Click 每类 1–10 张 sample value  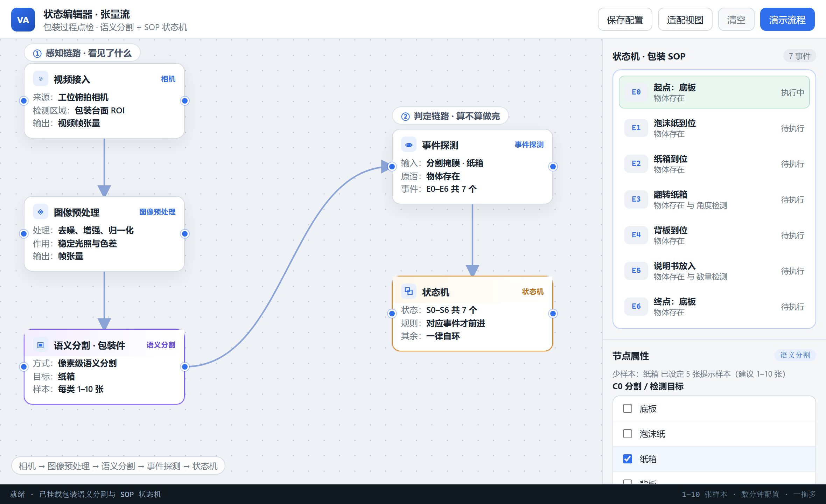coord(81,389)
